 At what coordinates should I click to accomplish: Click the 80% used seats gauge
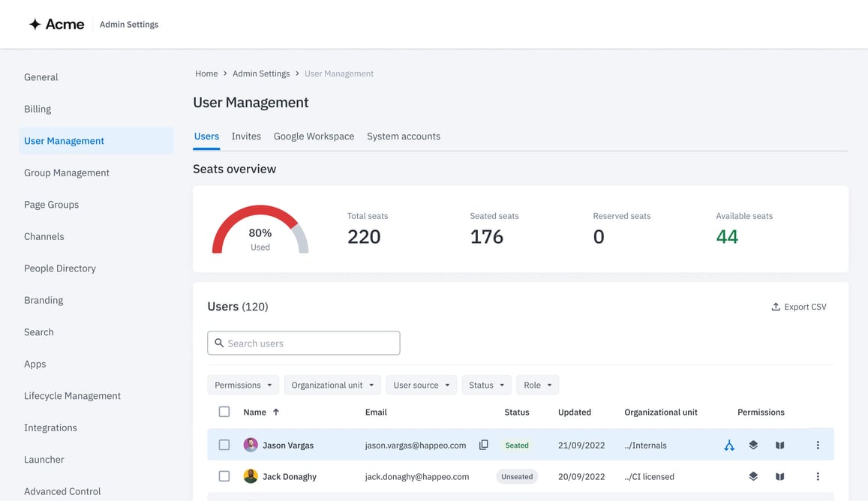(x=260, y=231)
